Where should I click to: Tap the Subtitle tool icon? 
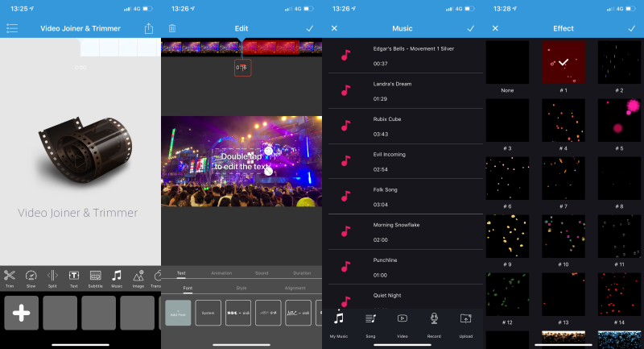pyautogui.click(x=95, y=277)
